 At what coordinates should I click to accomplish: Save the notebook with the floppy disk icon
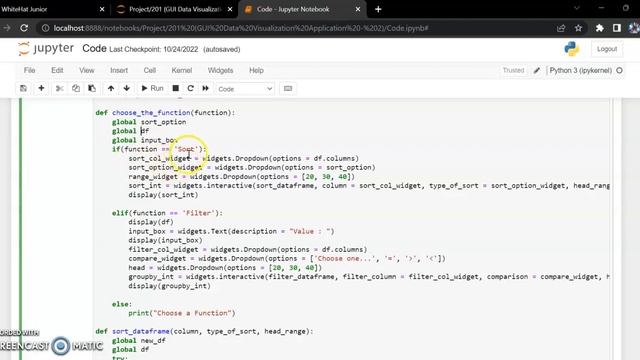pyautogui.click(x=23, y=88)
